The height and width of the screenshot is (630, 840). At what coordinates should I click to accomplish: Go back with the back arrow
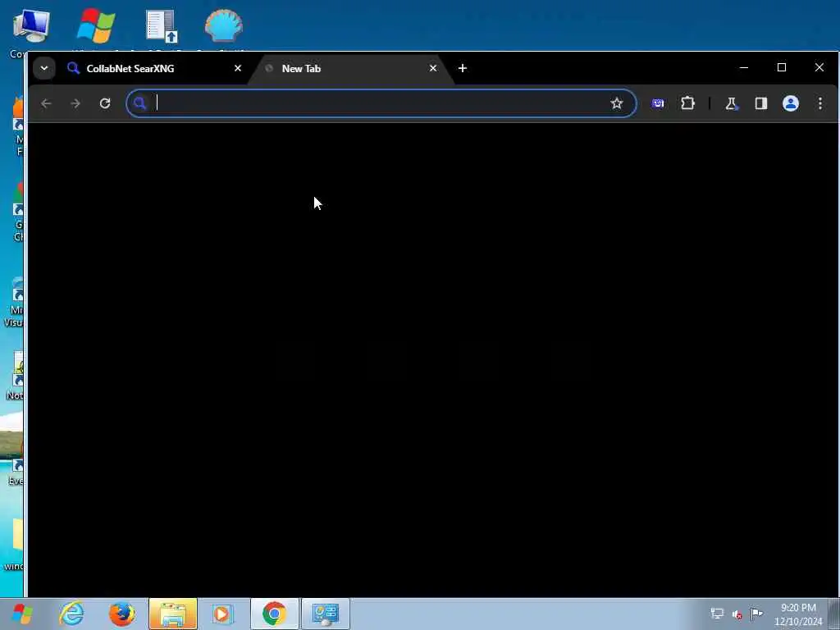point(46,103)
